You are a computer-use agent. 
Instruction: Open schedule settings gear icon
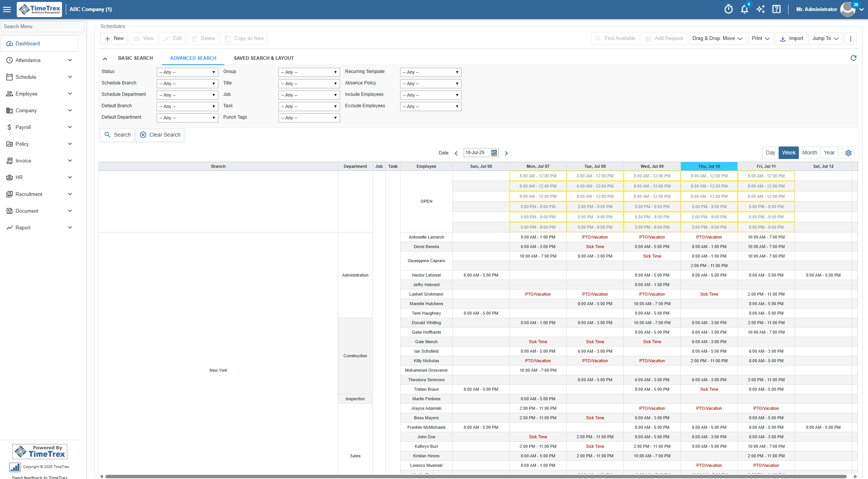point(848,153)
